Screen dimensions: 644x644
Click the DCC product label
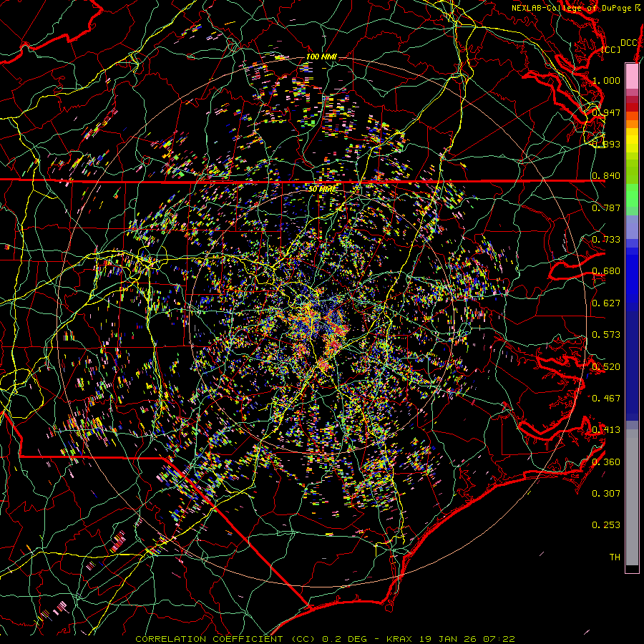pyautogui.click(x=629, y=43)
